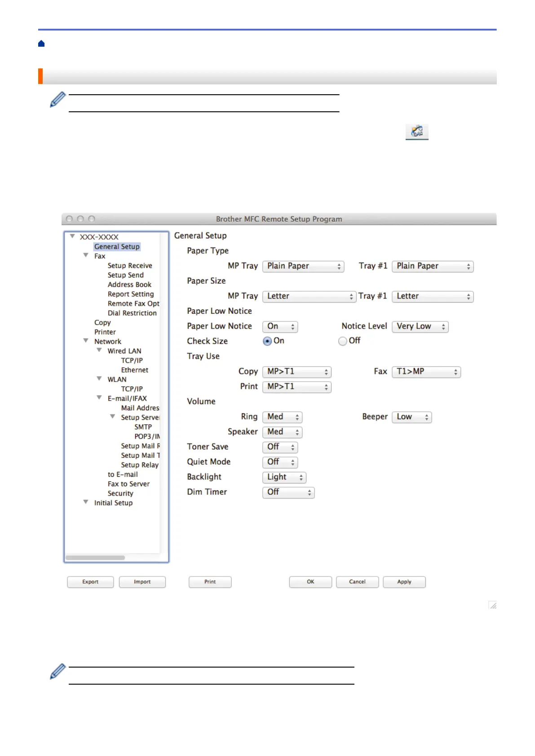Viewport: 535px width, 756px height.
Task: Open the Notice Level Very Low dropdown
Action: 420,326
